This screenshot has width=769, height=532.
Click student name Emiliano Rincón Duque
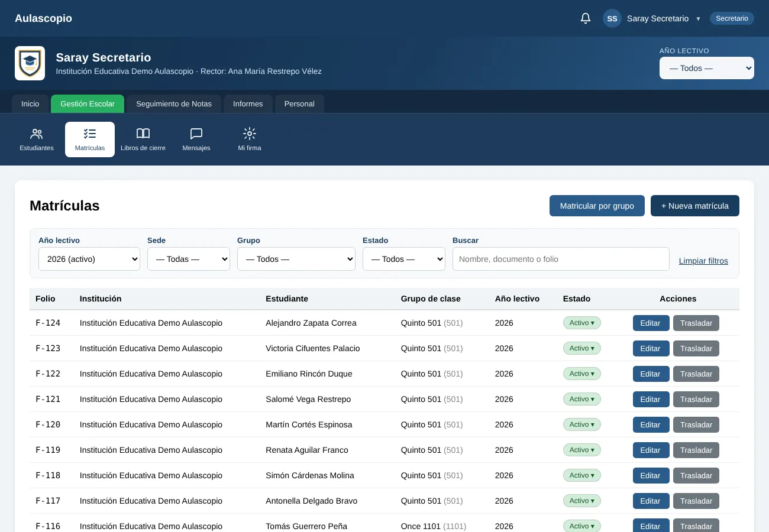point(309,374)
